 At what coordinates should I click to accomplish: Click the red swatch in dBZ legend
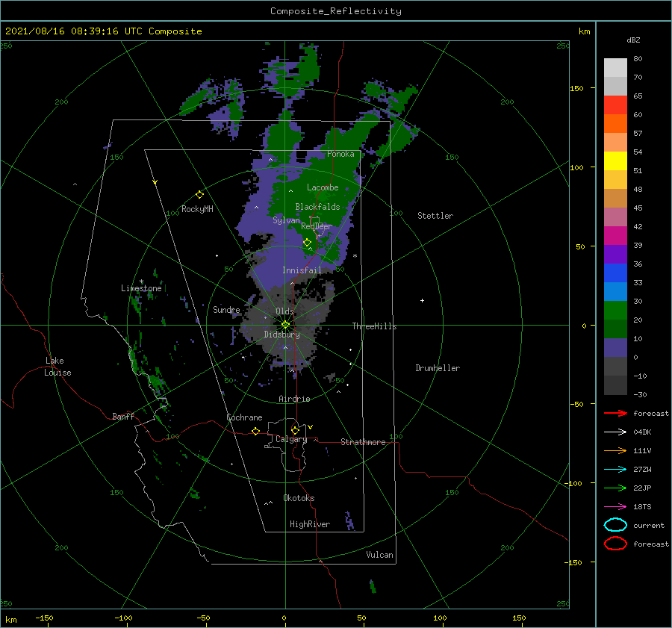(x=615, y=105)
